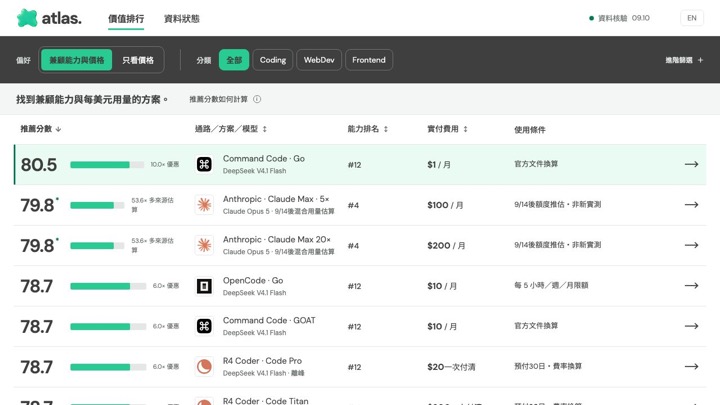This screenshot has width=720, height=405.
Task: Open the arrow for Command Code · Go row
Action: click(692, 164)
